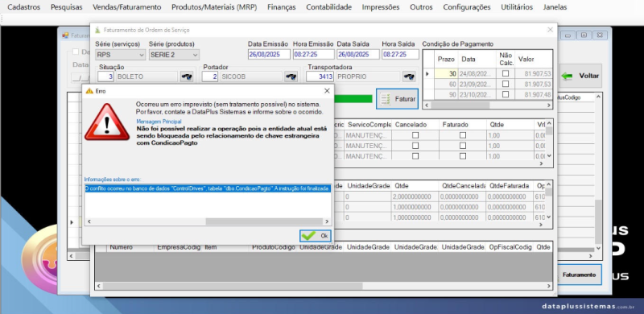Toggle Faturado checkbox in first service row

pos(463,135)
